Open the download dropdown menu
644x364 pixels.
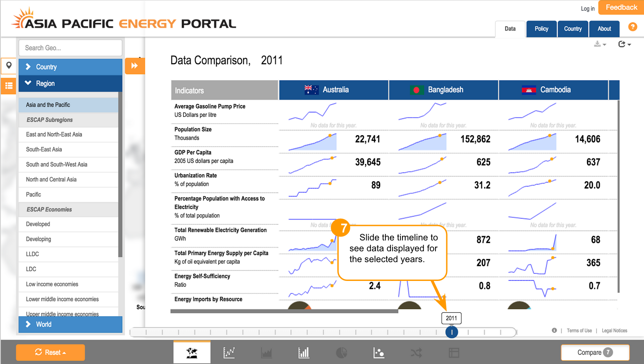(600, 44)
